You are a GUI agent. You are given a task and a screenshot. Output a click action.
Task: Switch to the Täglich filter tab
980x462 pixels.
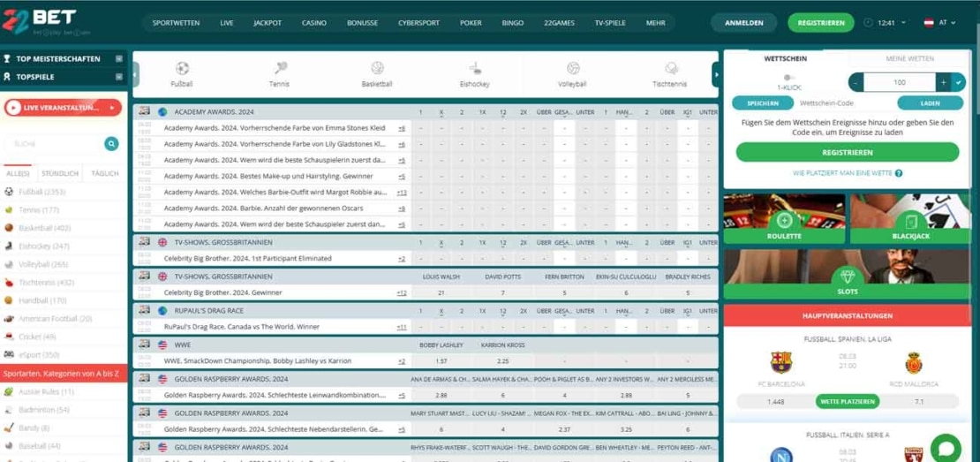[x=105, y=173]
